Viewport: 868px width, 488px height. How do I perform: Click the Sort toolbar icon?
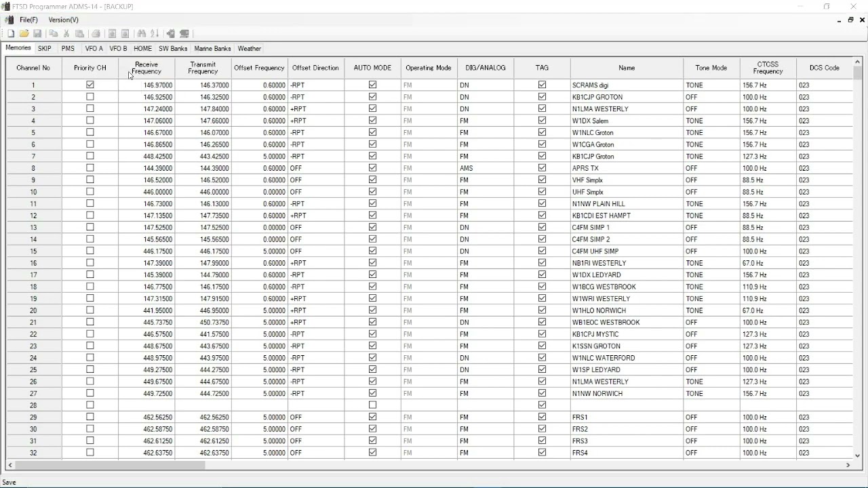(154, 34)
